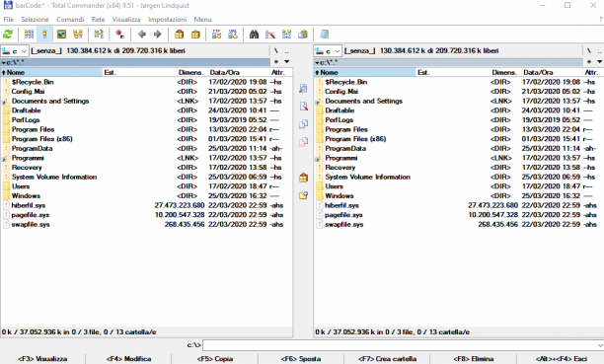Click the F8 Elimina button
This screenshot has width=604, height=364.
pos(474,359)
